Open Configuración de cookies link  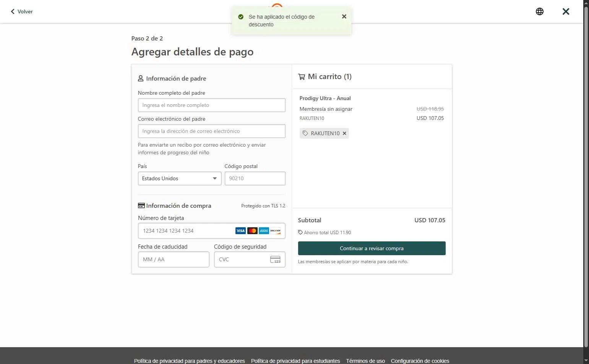coord(420,361)
